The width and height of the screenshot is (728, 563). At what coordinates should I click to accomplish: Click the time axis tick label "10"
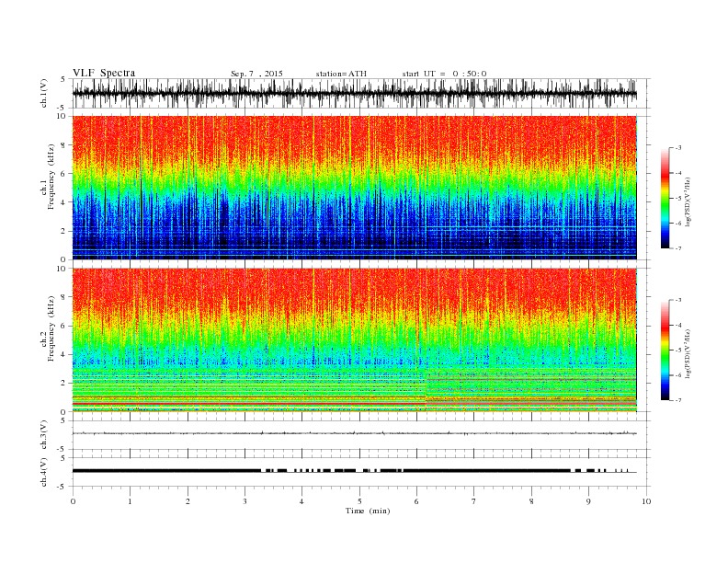tap(646, 501)
